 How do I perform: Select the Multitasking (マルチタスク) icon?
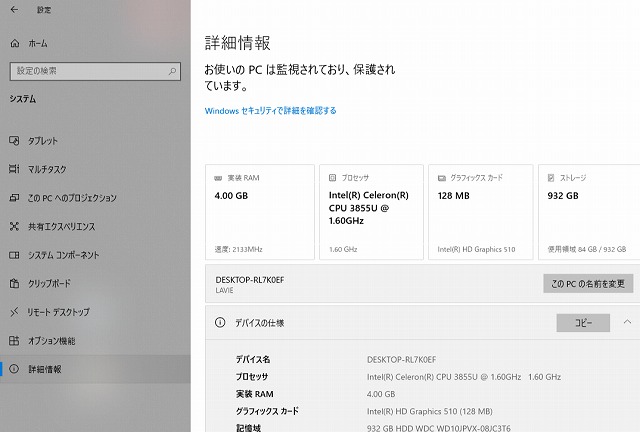(14, 169)
